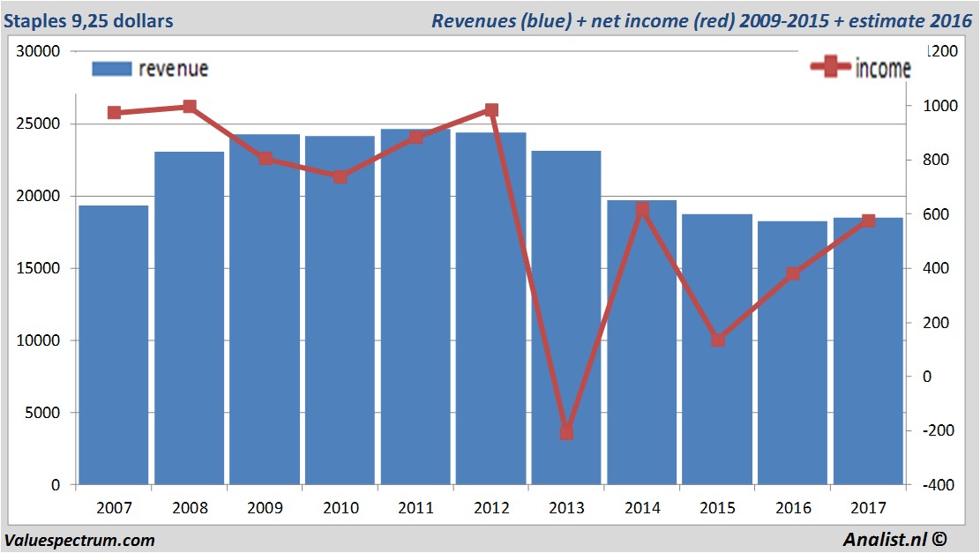This screenshot has width=980, height=553.
Task: Select the 2013 revenue bar
Action: tap(566, 318)
